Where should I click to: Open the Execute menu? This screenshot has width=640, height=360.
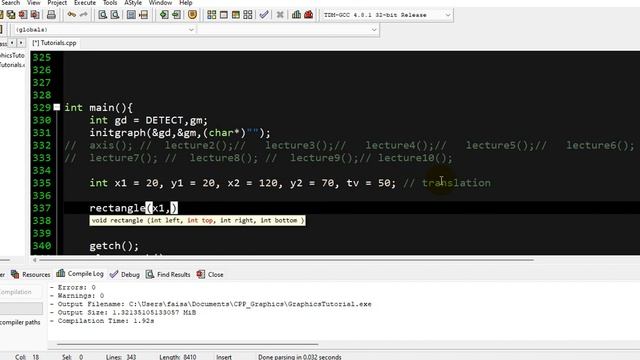pos(85,3)
